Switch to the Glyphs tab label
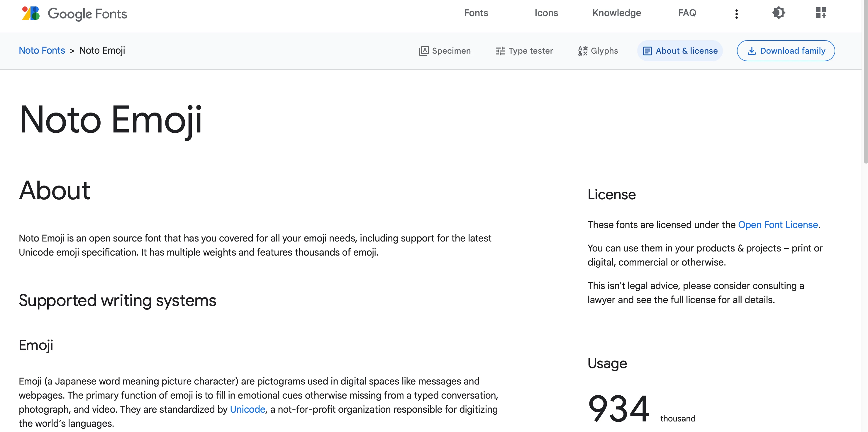This screenshot has height=432, width=868. click(x=604, y=51)
